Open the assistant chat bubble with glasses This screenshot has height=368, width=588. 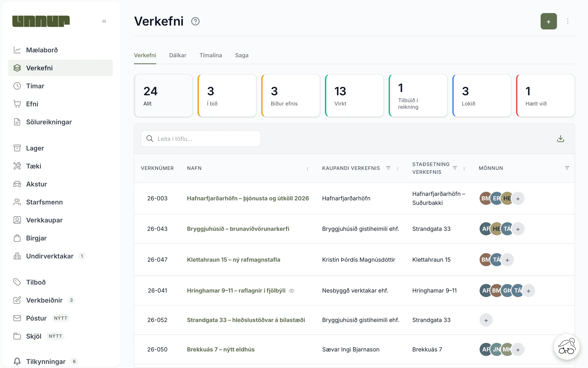coord(567,347)
